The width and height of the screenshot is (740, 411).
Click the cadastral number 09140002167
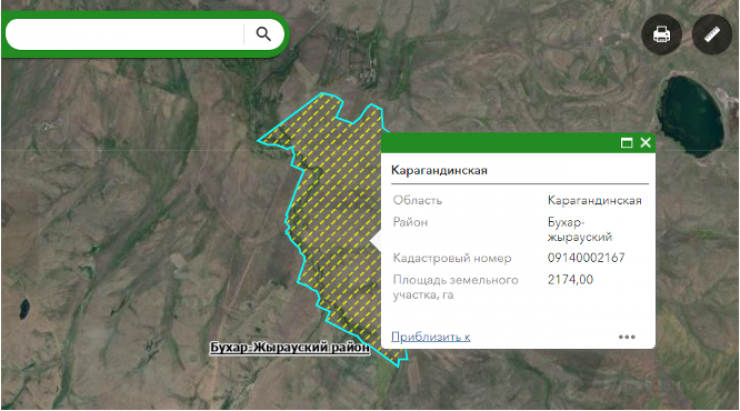click(586, 258)
